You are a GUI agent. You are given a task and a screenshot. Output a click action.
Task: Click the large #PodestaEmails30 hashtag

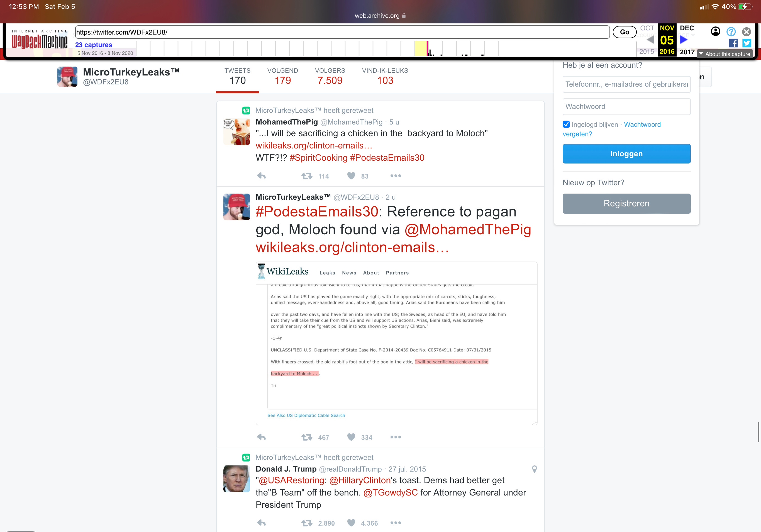point(317,211)
